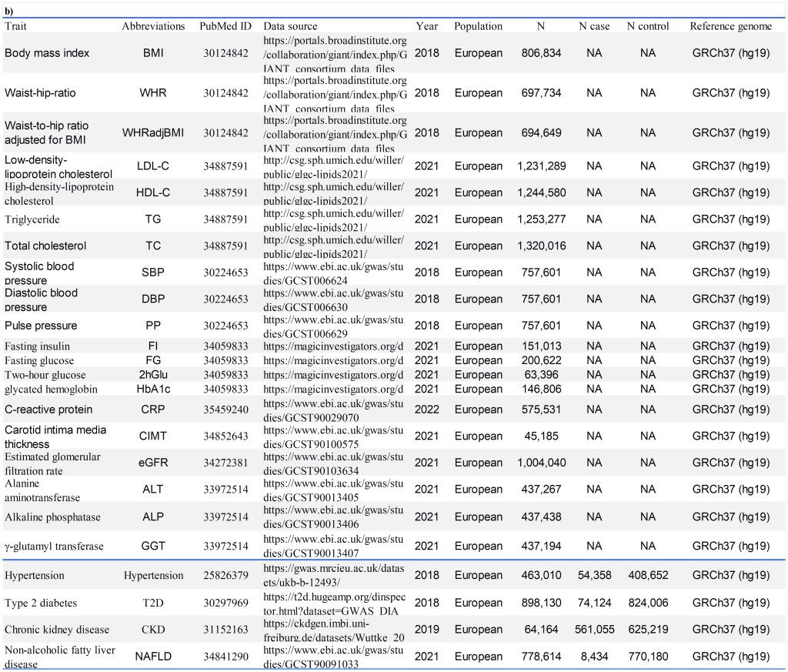788x672 pixels.
Task: Select the N case value 8,434 for NAFLD
Action: point(594,657)
